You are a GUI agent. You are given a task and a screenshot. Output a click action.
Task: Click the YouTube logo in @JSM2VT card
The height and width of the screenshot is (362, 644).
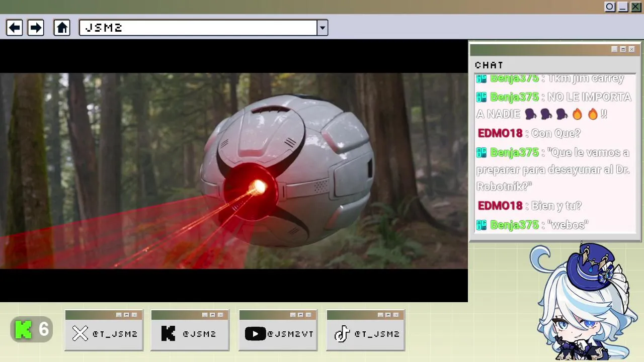255,334
